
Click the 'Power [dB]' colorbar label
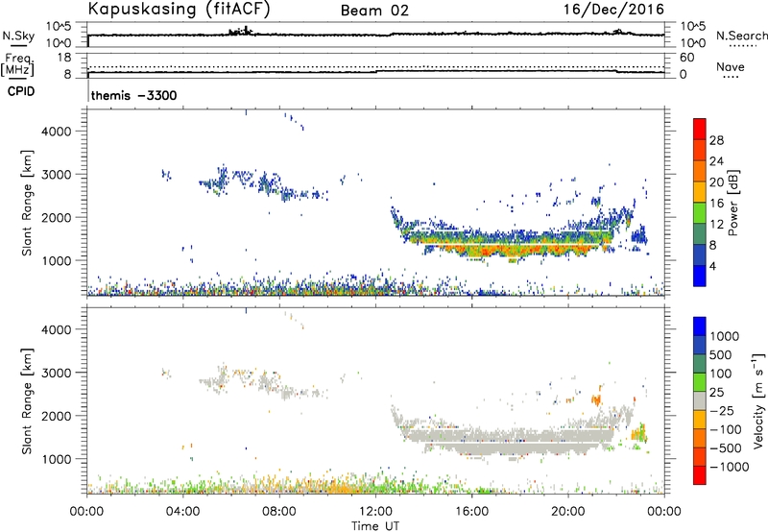pyautogui.click(x=732, y=203)
